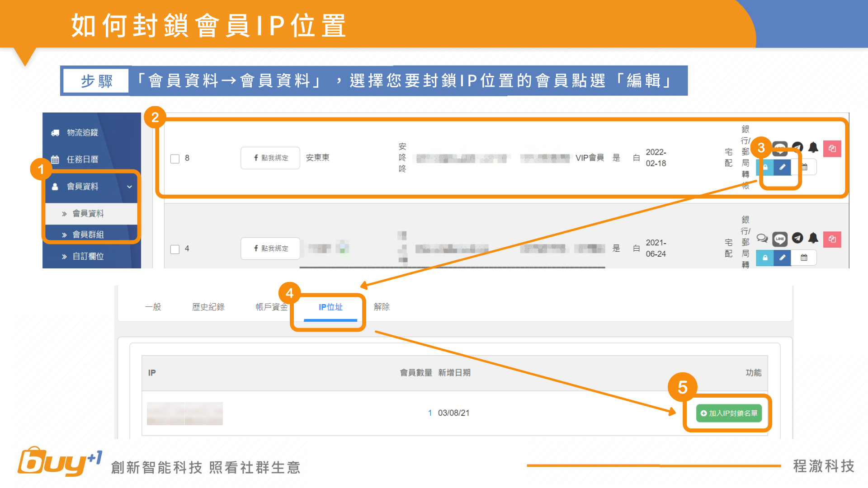868x488 pixels.
Task: Switch to the IP位址 tab
Action: pyautogui.click(x=330, y=307)
